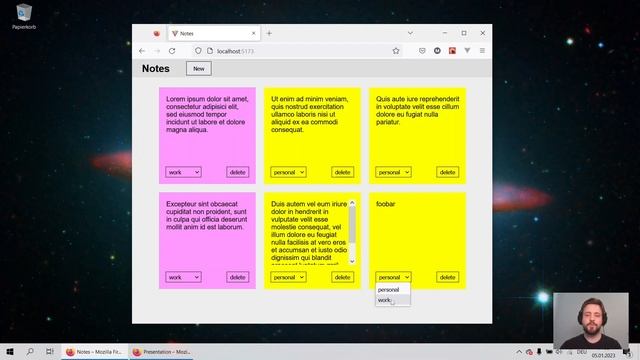Delete the Lorem ipsum note
The height and width of the screenshot is (360, 640).
(238, 172)
